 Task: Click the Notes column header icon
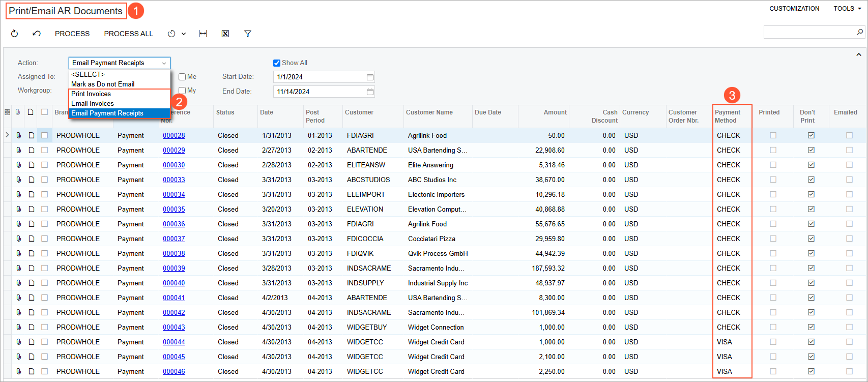click(x=31, y=112)
